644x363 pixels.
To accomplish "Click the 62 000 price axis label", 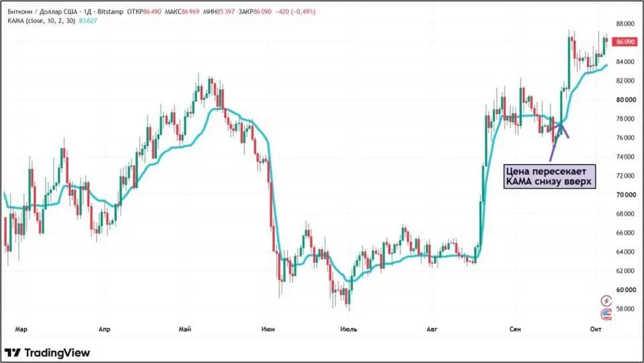I will 625,270.
